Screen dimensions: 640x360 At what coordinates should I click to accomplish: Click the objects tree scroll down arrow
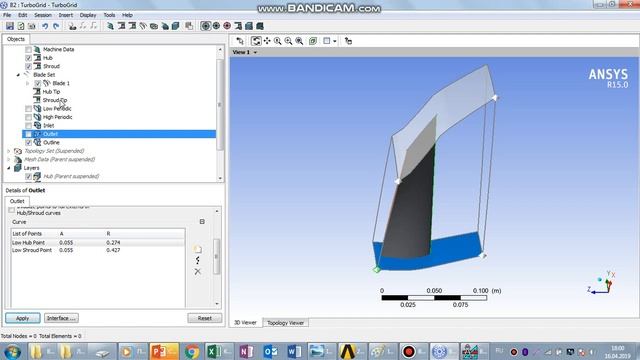coord(220,178)
